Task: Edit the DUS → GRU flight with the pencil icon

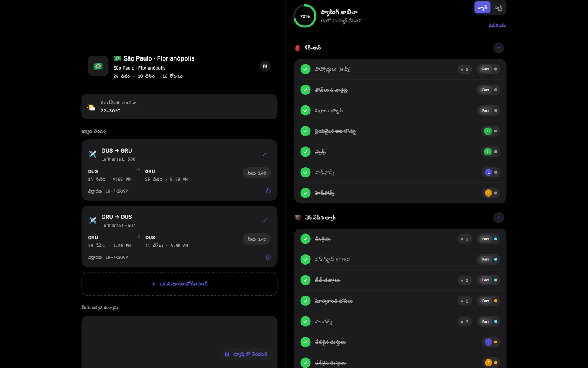Action: (x=265, y=155)
